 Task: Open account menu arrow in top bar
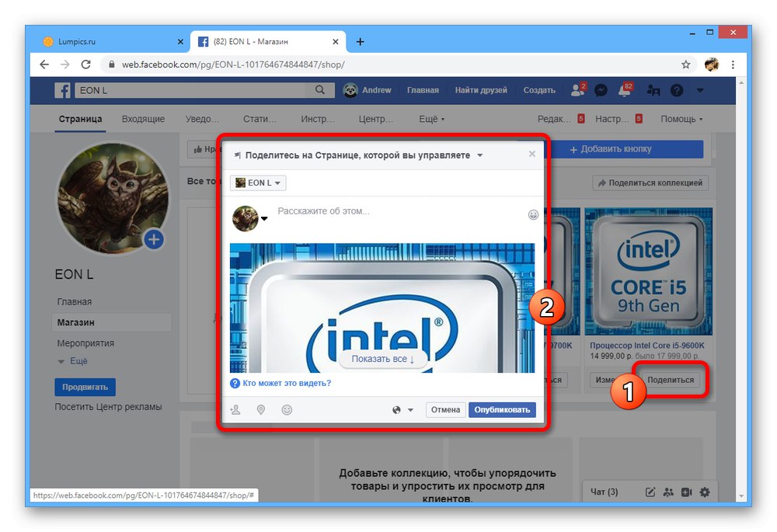coord(700,90)
